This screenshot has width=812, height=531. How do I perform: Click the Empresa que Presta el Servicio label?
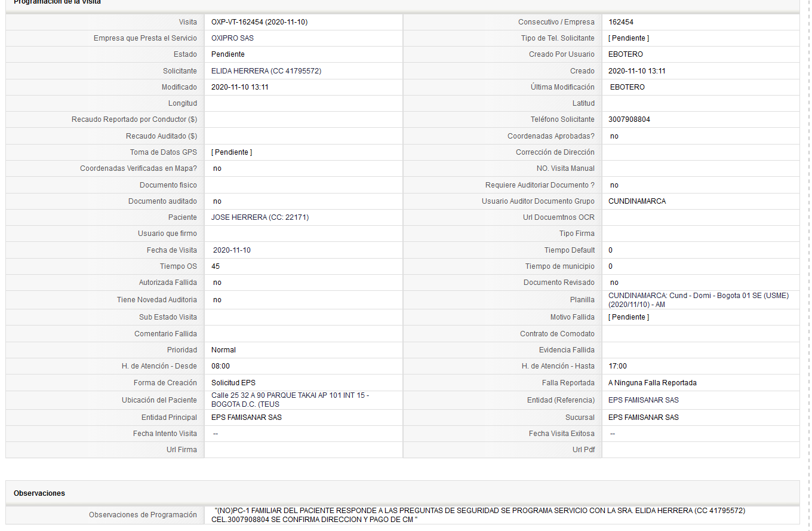point(145,38)
